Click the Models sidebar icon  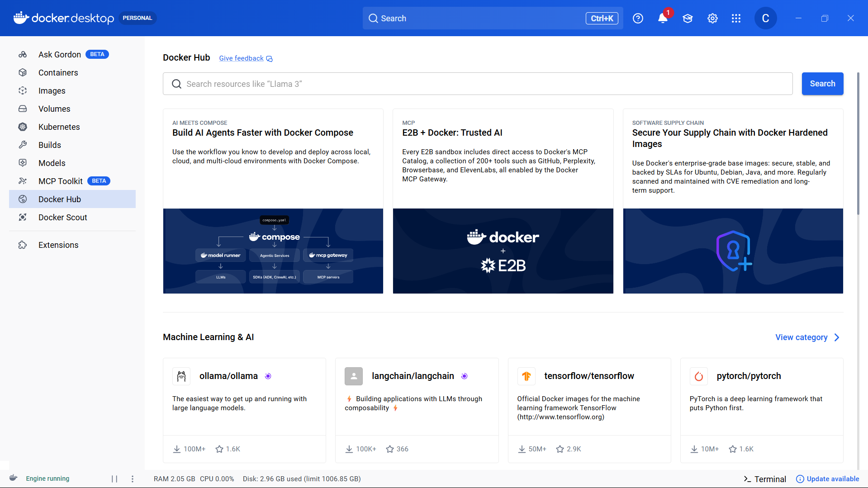(x=23, y=163)
